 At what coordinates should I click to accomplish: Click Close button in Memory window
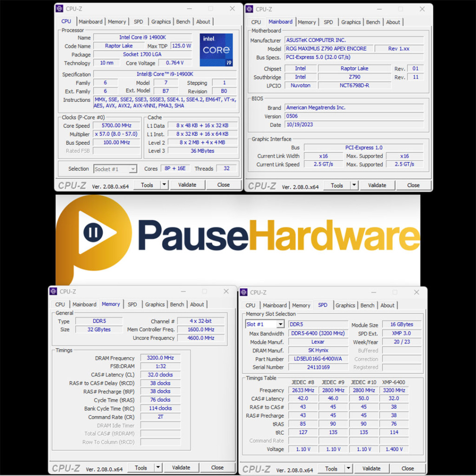click(x=218, y=468)
